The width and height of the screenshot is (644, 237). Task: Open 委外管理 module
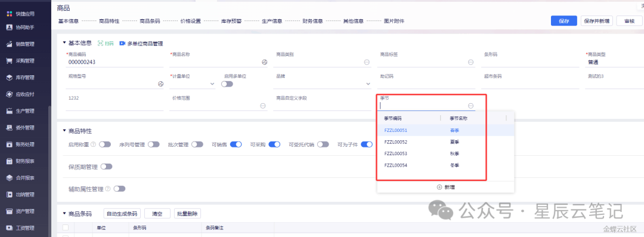(20, 128)
